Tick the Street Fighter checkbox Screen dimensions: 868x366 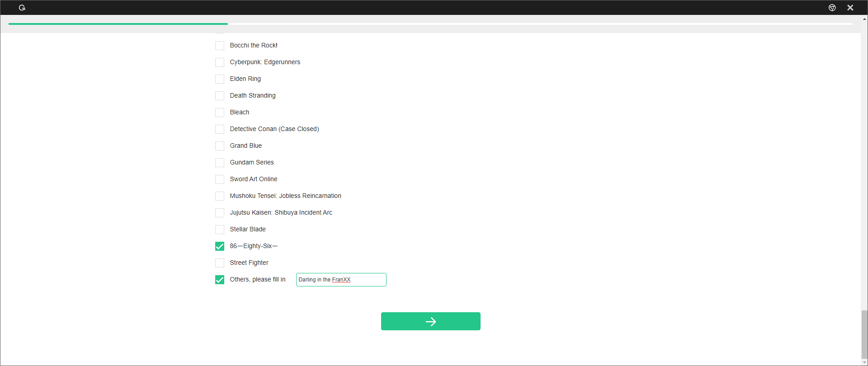pyautogui.click(x=220, y=263)
